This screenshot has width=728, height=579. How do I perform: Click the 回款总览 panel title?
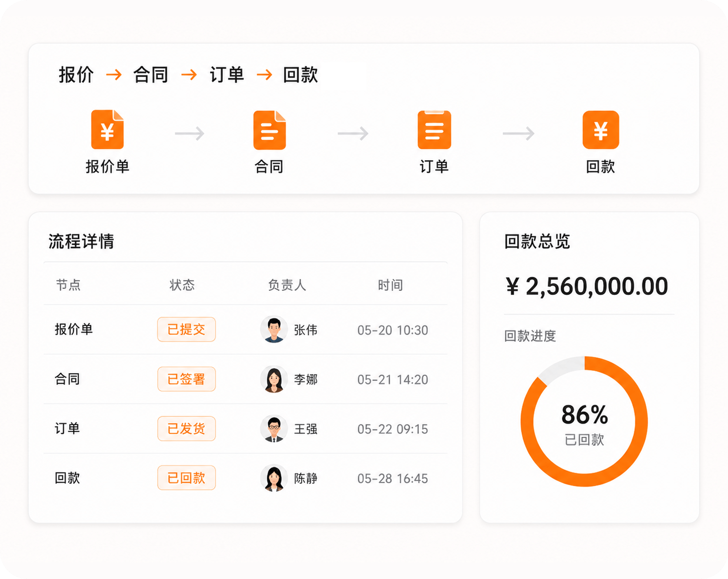click(x=537, y=241)
